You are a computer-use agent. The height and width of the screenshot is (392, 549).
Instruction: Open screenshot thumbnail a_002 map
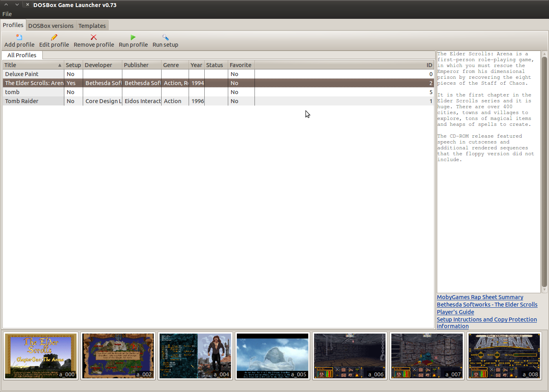coord(118,356)
